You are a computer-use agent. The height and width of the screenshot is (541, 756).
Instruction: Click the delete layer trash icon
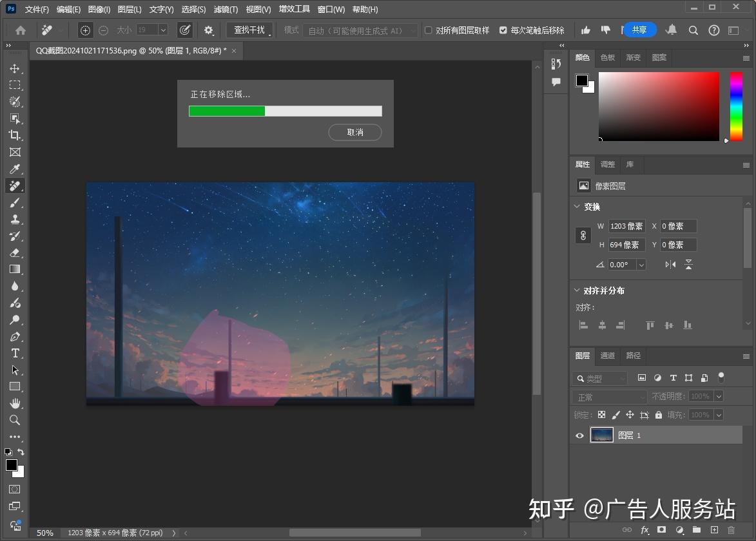coord(731,530)
